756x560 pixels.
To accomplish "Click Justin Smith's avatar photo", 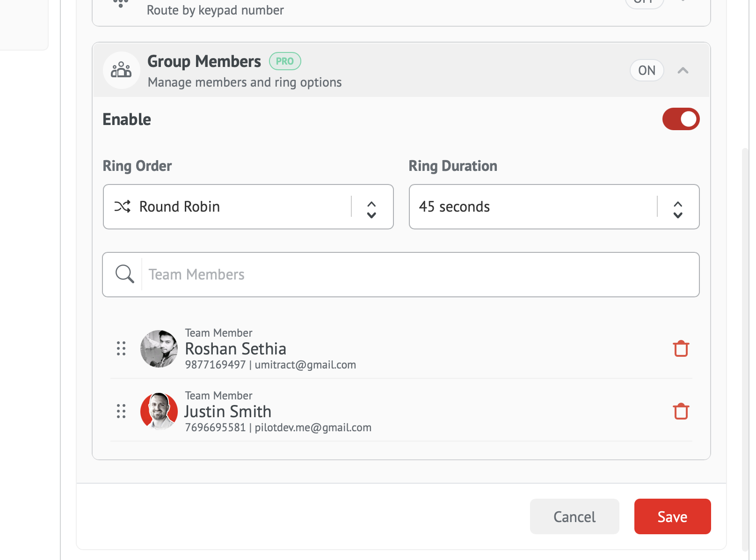I will pos(159,411).
